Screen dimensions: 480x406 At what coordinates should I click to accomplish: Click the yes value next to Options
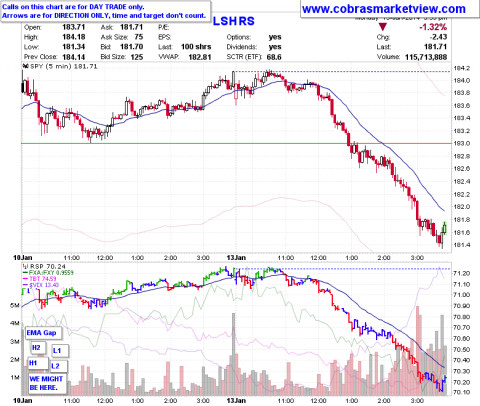275,37
